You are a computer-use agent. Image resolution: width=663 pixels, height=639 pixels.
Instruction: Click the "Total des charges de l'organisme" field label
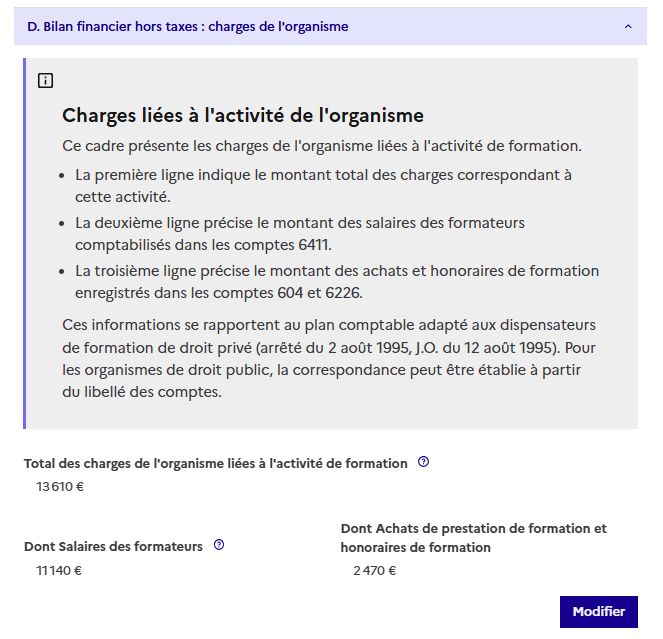click(216, 463)
